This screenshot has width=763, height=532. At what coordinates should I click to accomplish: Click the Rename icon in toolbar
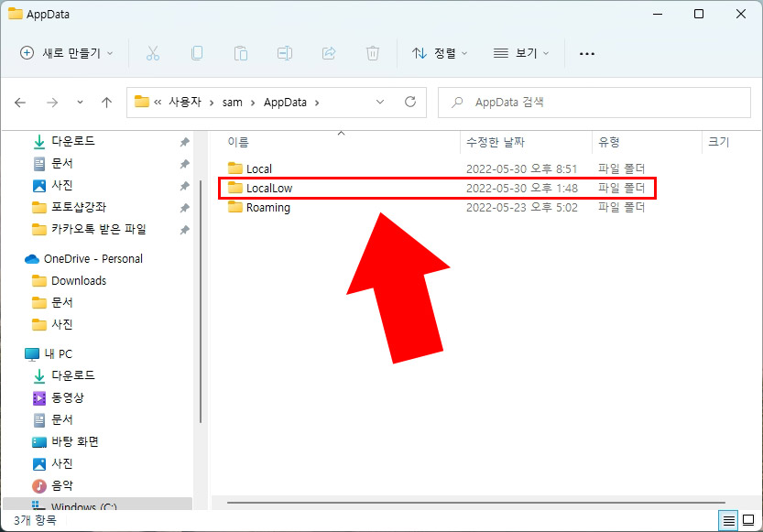(x=285, y=53)
